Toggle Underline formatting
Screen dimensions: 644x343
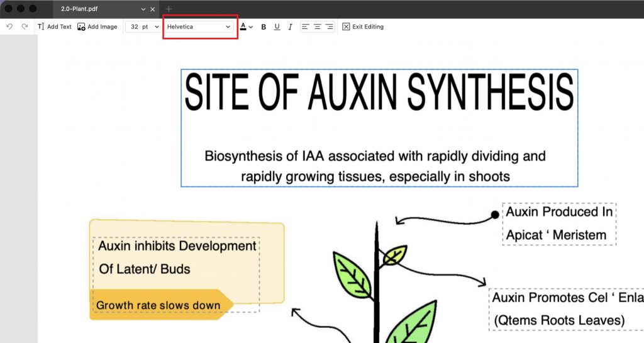tap(277, 26)
